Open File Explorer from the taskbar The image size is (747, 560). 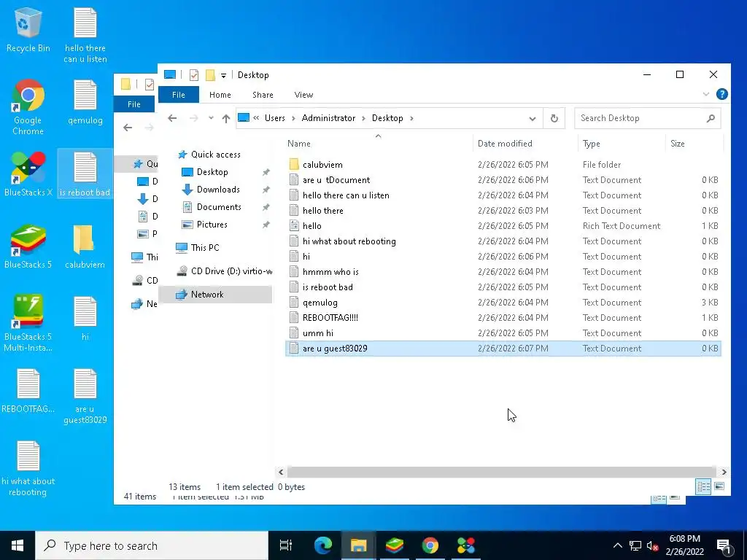coord(358,545)
